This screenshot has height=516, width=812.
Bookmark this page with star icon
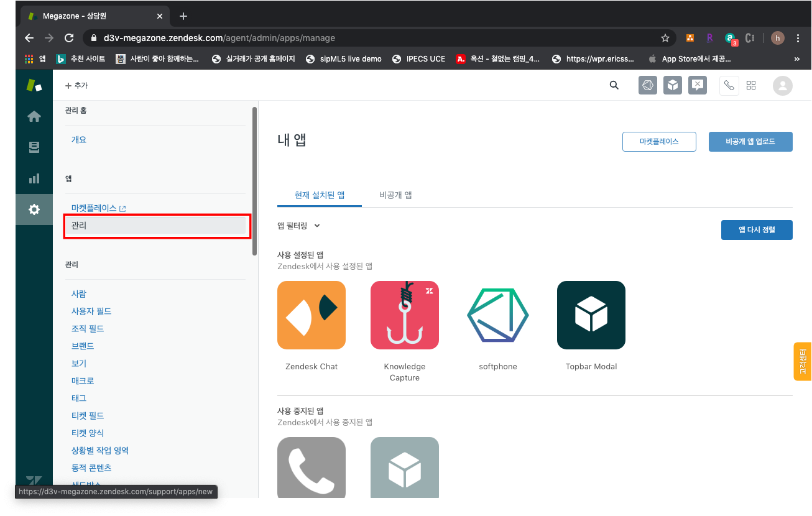point(665,38)
